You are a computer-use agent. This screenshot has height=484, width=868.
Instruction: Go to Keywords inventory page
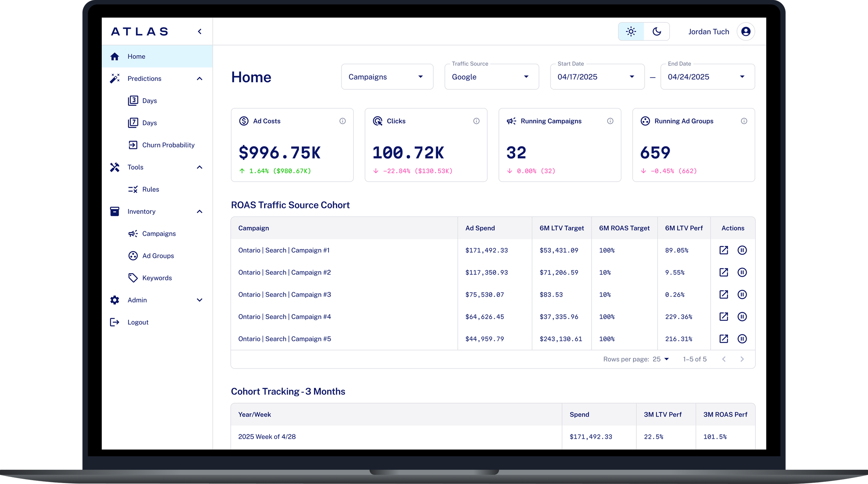[x=157, y=278]
